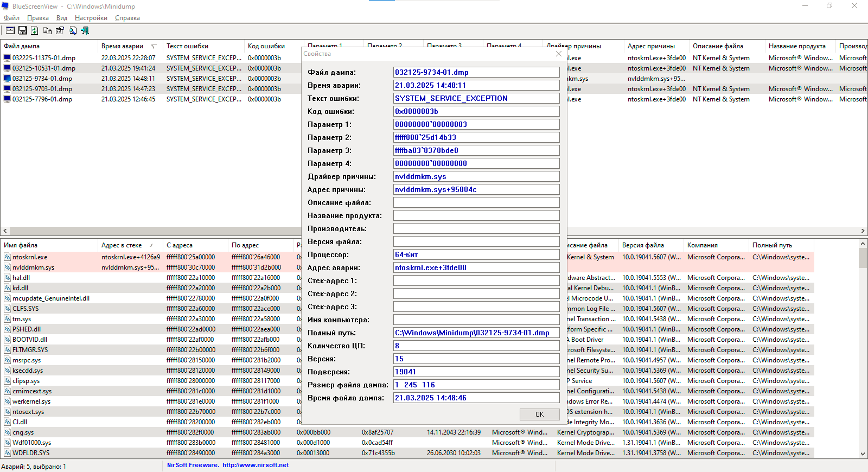This screenshot has height=472, width=868.
Task: Click the upper pane scrollbar right arrow
Action: [x=863, y=231]
